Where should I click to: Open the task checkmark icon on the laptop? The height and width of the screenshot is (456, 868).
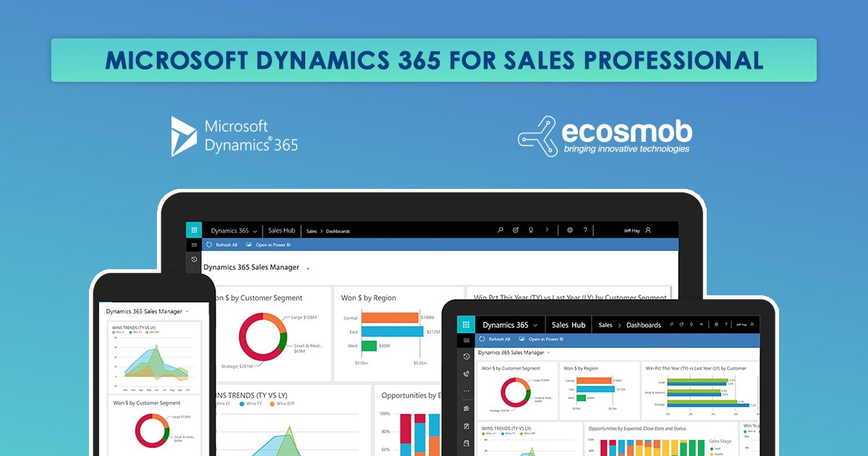pos(516,230)
